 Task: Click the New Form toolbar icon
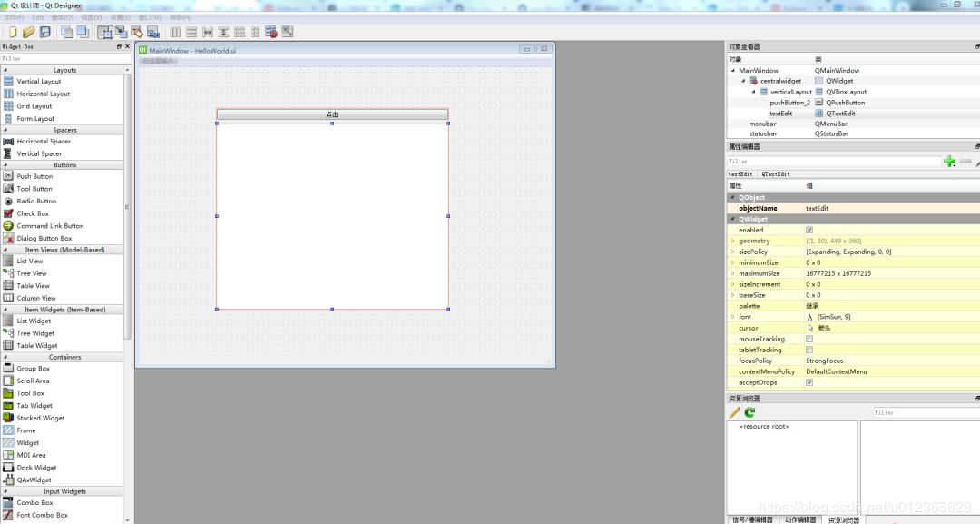pyautogui.click(x=13, y=32)
